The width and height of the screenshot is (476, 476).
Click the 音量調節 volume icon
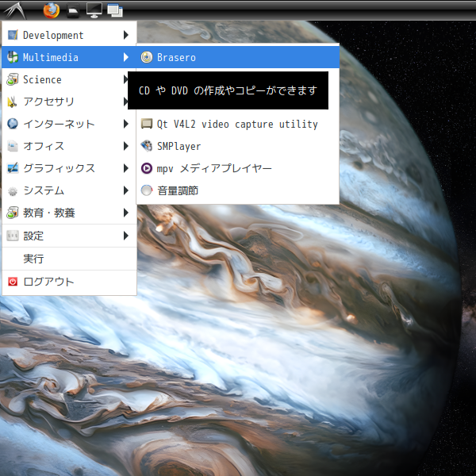(x=147, y=190)
